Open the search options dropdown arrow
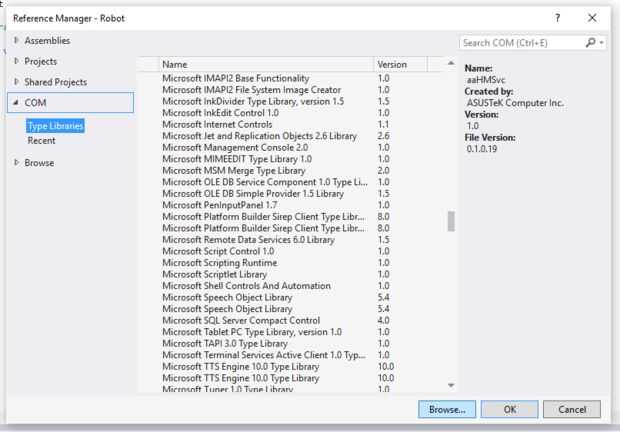 click(x=601, y=42)
